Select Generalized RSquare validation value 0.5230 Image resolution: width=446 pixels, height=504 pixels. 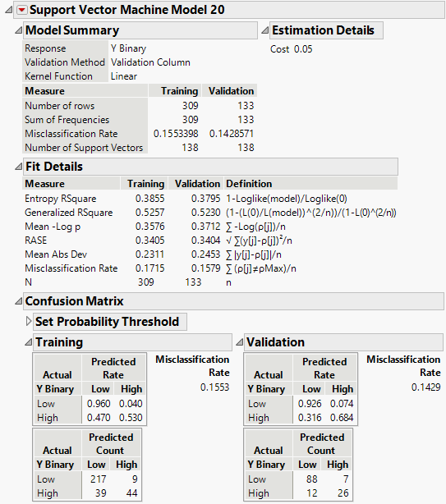206,213
